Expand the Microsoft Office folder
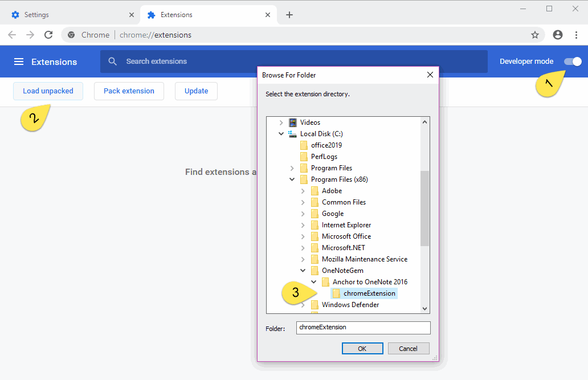588x380 pixels. click(x=303, y=236)
